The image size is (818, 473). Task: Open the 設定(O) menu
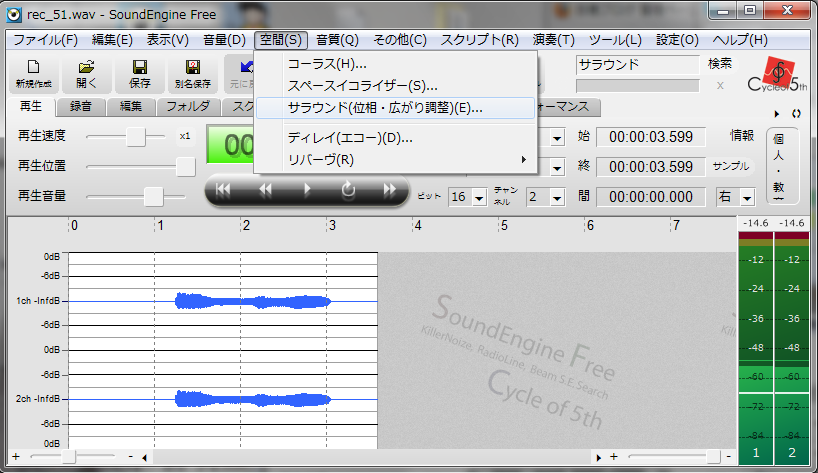pyautogui.click(x=677, y=40)
